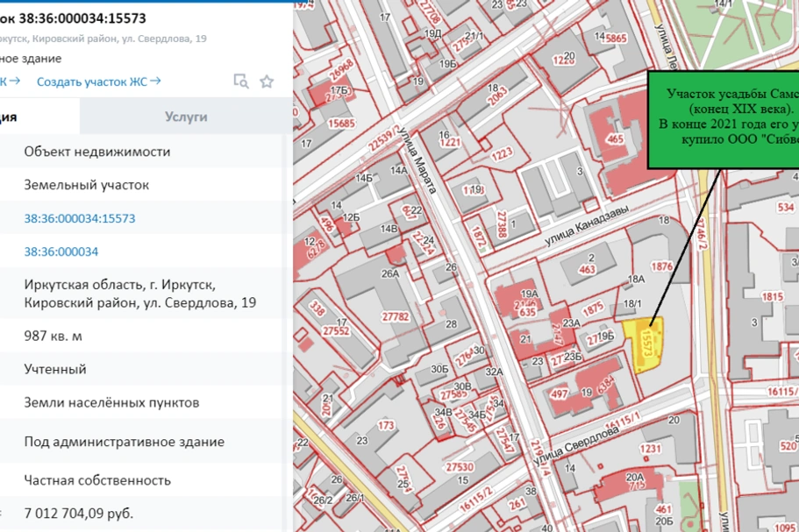Select red building parcel 465
Image resolution: width=799 pixels, height=532 pixels.
tap(615, 138)
